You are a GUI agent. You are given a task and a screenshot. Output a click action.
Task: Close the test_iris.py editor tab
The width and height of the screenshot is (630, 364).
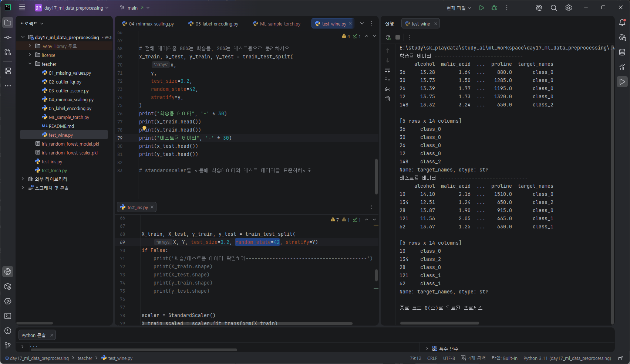pyautogui.click(x=152, y=207)
